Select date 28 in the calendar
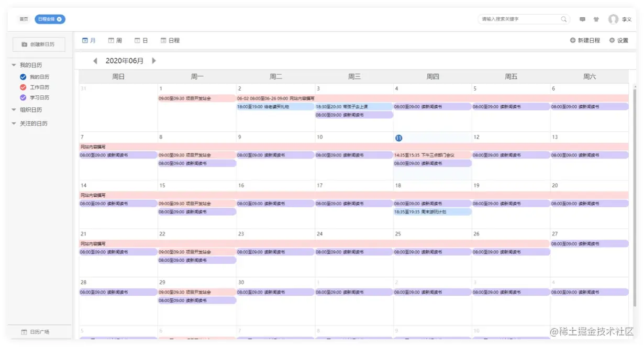Screen dimensions: 644x347 tap(84, 282)
